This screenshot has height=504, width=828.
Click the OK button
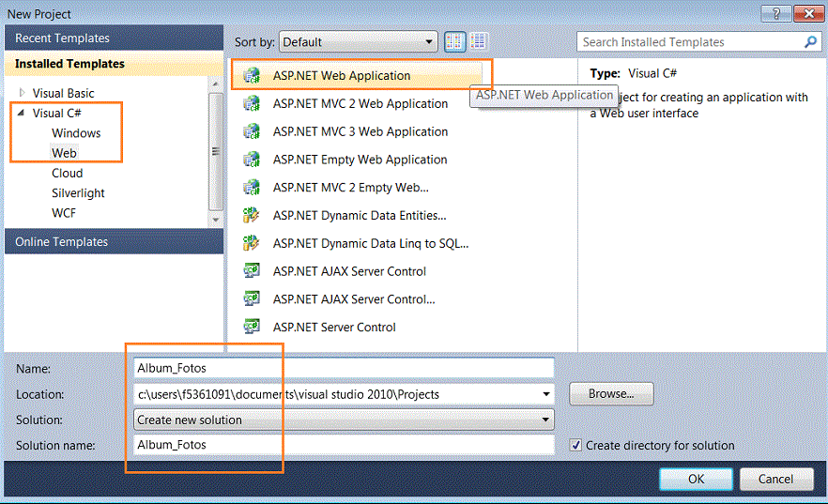click(696, 479)
